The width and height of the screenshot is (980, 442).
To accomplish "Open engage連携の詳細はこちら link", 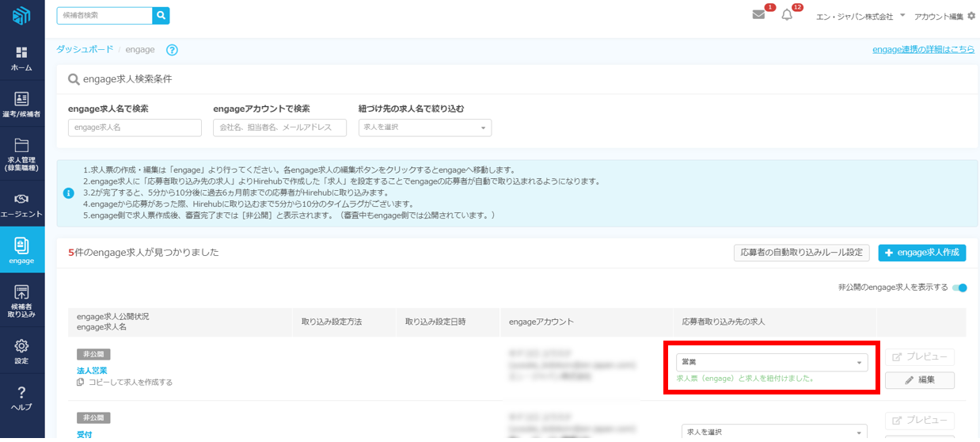I will [x=923, y=49].
